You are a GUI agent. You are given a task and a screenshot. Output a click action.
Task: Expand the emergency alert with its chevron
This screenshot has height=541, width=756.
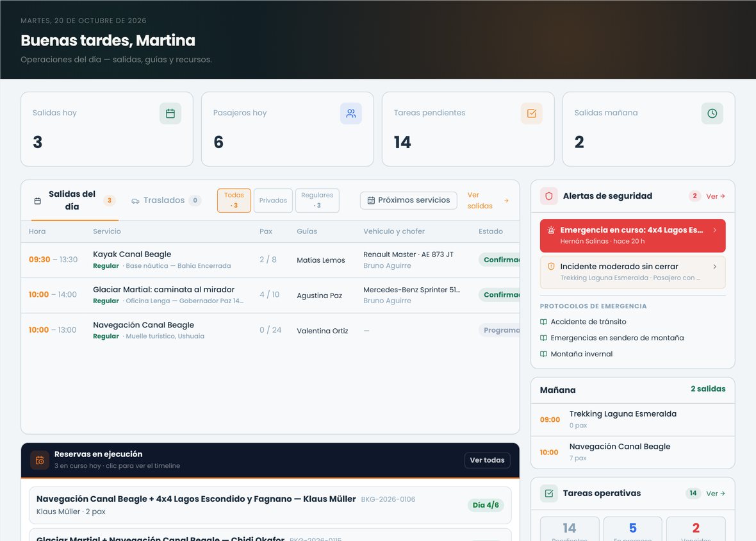pos(714,231)
